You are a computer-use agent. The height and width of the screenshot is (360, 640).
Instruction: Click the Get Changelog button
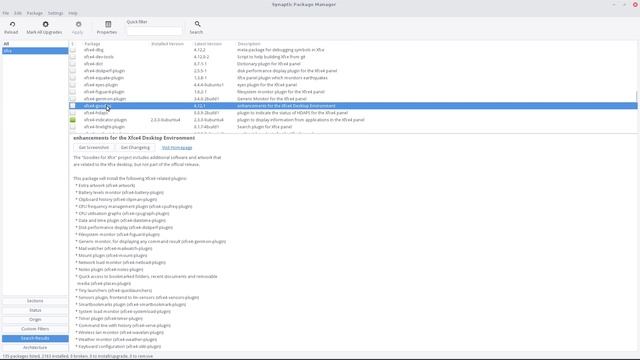[x=135, y=147]
